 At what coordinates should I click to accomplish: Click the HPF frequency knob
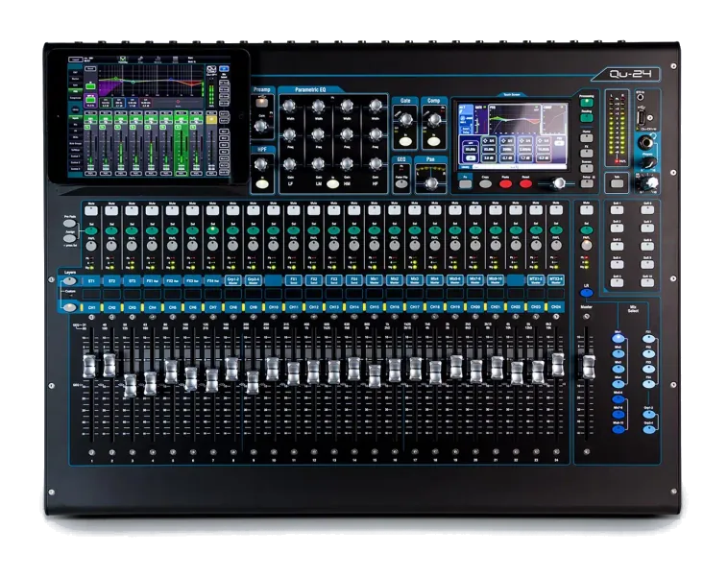pos(261,163)
